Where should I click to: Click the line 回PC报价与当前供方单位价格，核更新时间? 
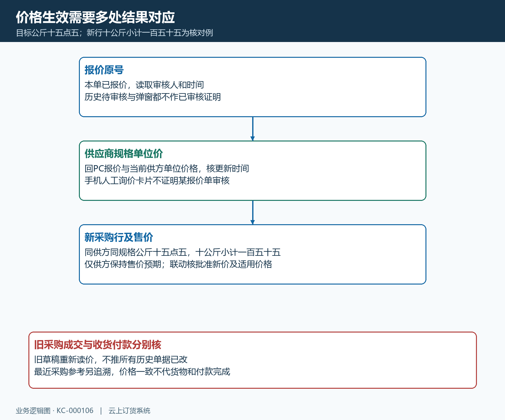coord(167,168)
